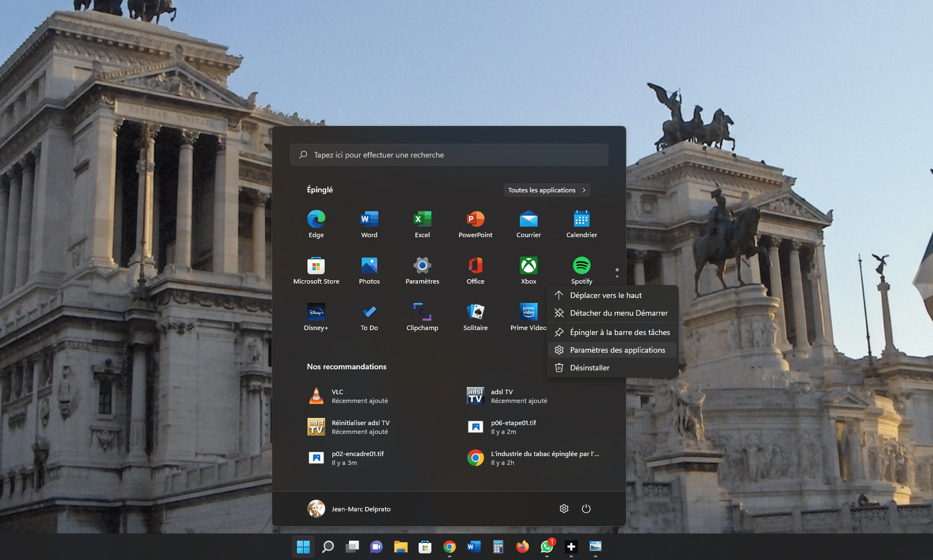Click Détacher du menu Démarrer
The image size is (933, 560).
[618, 313]
